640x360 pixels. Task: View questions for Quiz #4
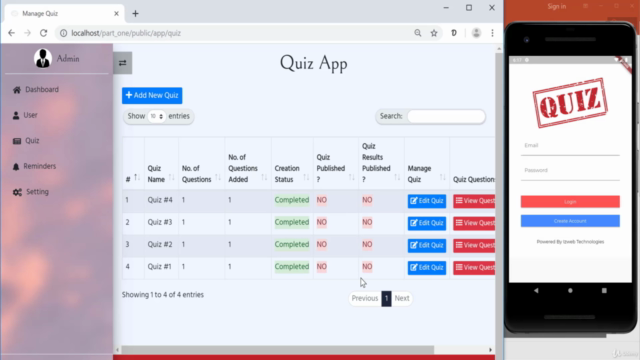(474, 201)
